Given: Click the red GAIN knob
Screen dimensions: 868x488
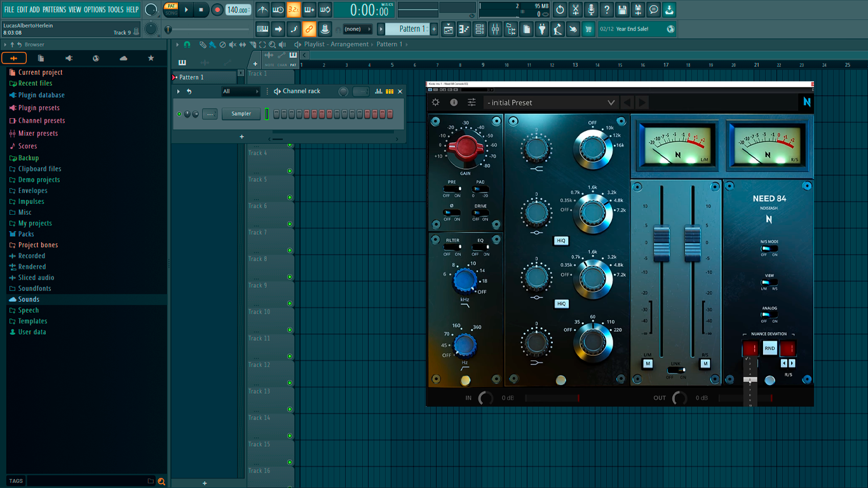Looking at the screenshot, I should coord(466,148).
